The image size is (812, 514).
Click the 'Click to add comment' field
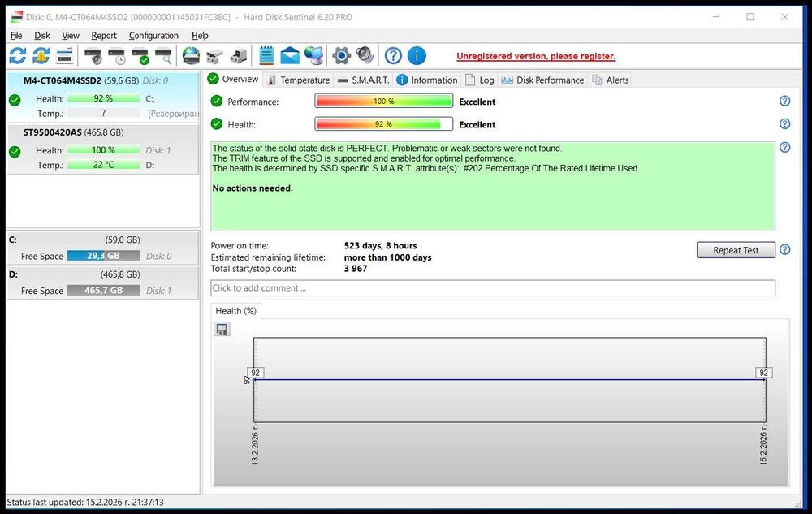click(493, 287)
